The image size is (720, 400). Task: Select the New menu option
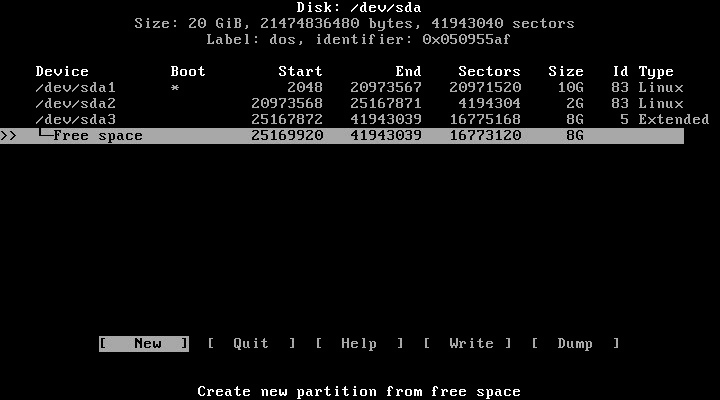(144, 344)
